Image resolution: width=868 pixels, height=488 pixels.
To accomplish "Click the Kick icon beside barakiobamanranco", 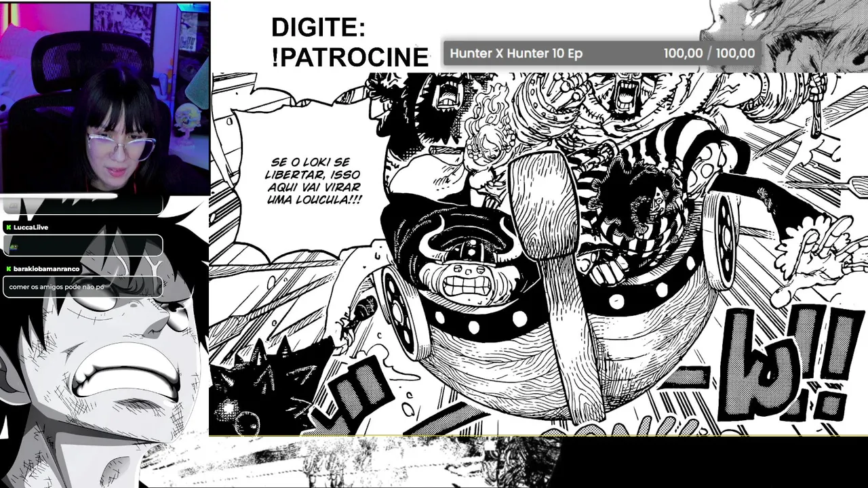I will 8,269.
